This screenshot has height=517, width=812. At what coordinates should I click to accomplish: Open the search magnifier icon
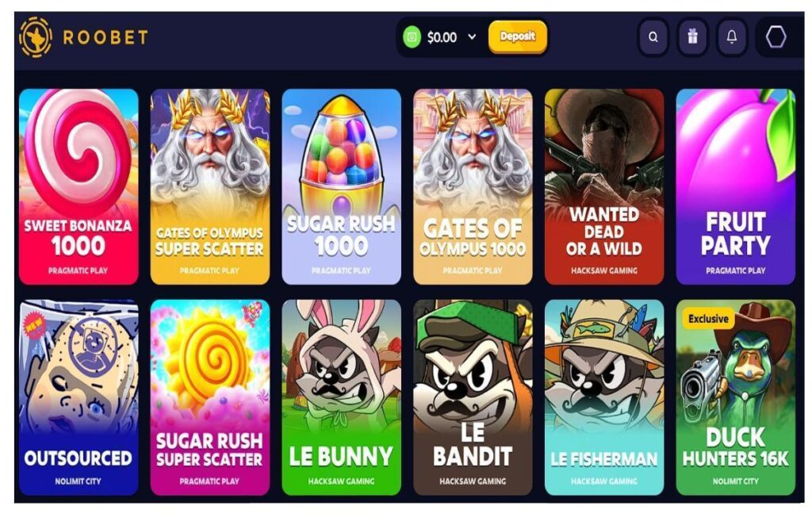(x=653, y=36)
